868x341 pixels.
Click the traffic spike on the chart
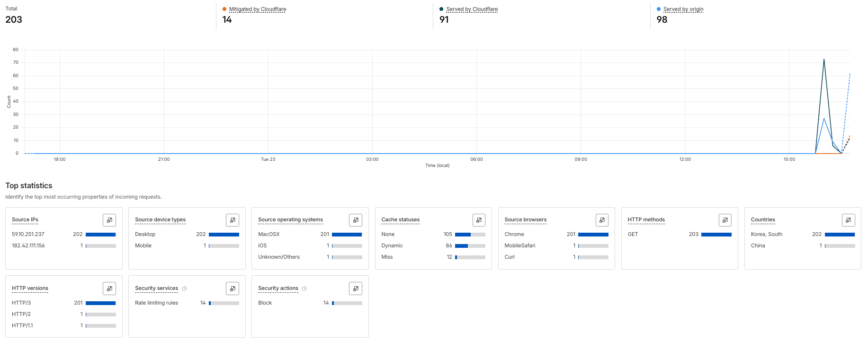point(824,60)
